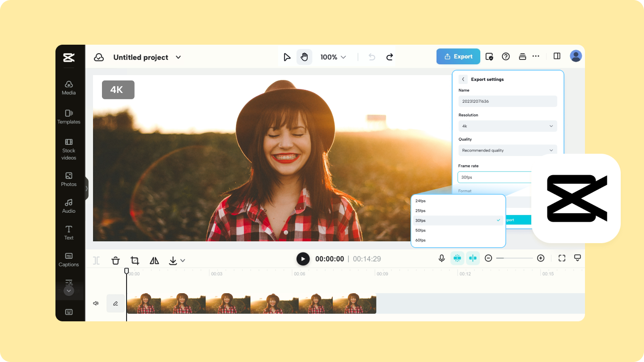
Task: Click the split clip icon
Action: [x=96, y=261]
